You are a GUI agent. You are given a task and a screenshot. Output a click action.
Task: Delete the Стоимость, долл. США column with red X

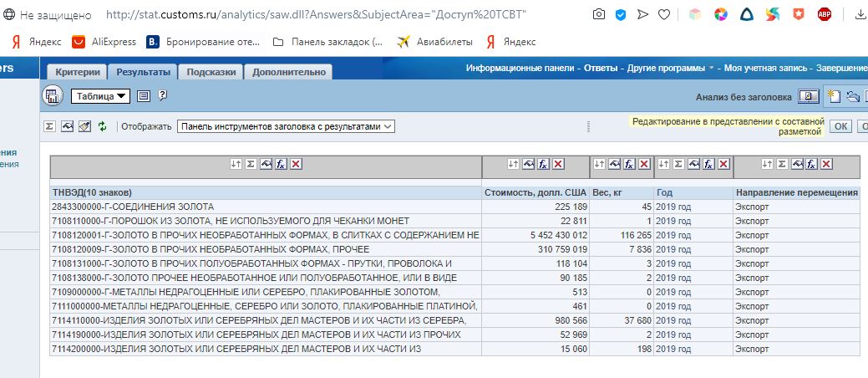coord(558,164)
